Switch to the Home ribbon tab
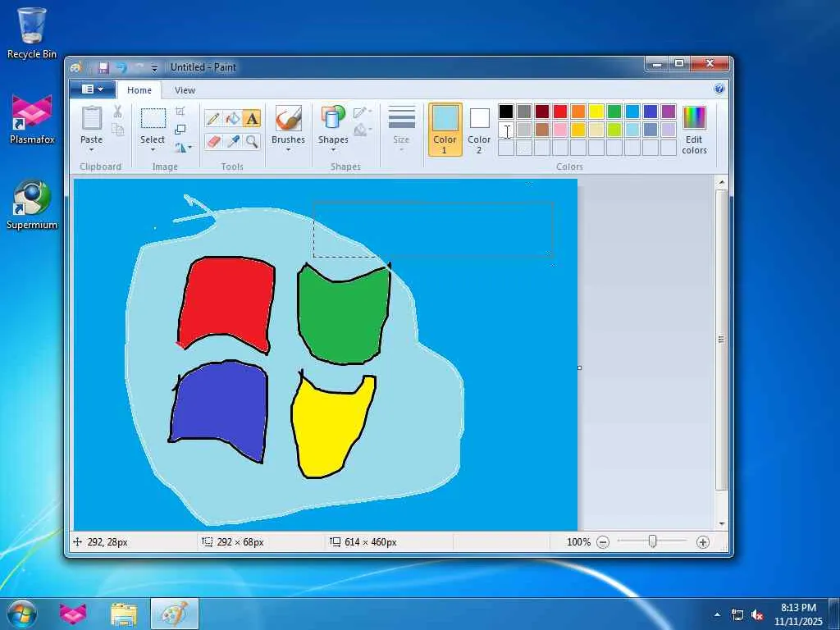Image resolution: width=840 pixels, height=630 pixels. 139,90
